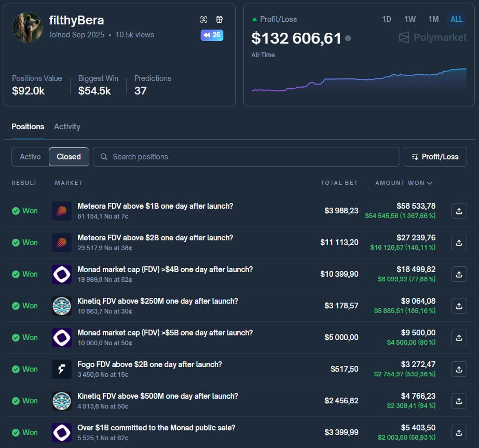Click the blue rewind 25 badge
479x448 pixels.
[212, 35]
